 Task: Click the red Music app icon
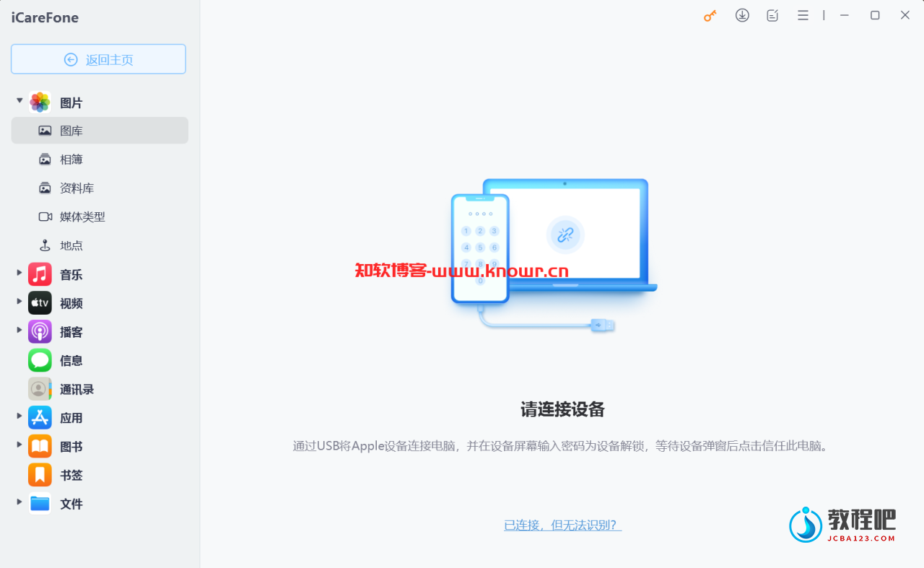(x=40, y=274)
